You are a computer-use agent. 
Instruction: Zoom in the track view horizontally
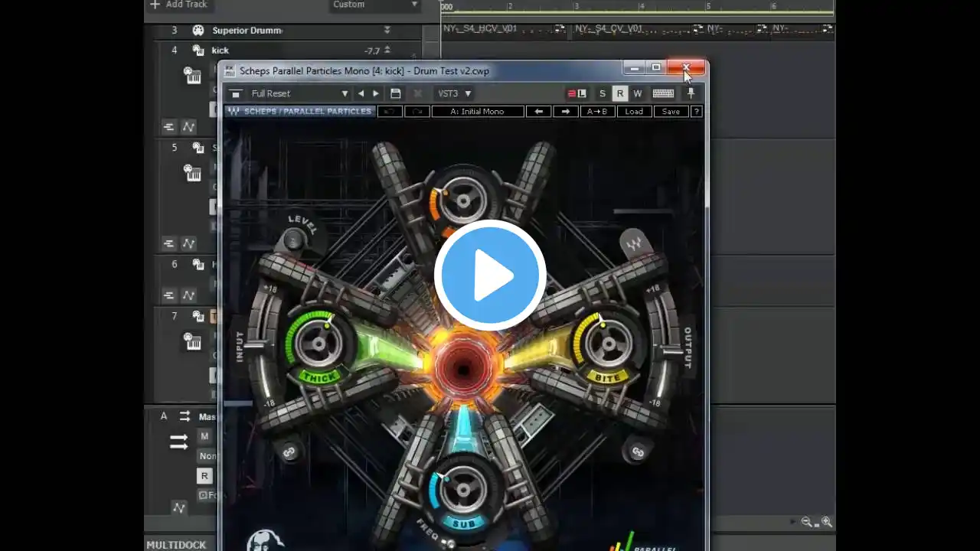pyautogui.click(x=826, y=522)
